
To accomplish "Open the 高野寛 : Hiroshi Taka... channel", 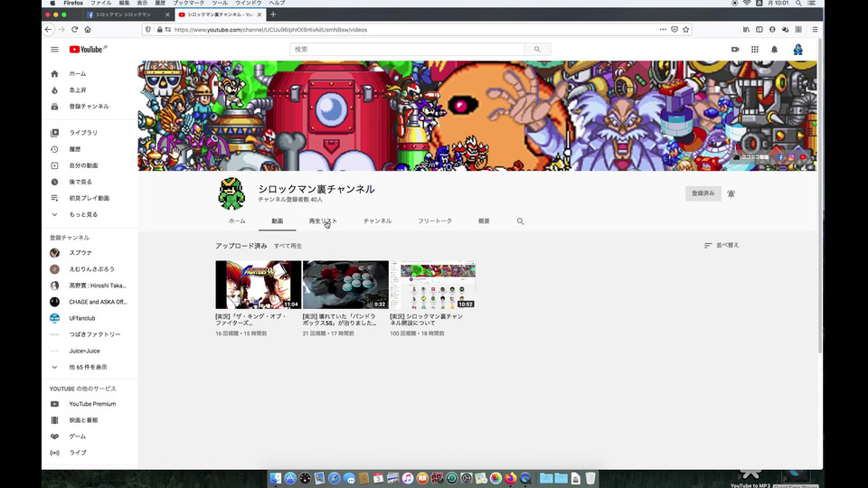I will (90, 286).
